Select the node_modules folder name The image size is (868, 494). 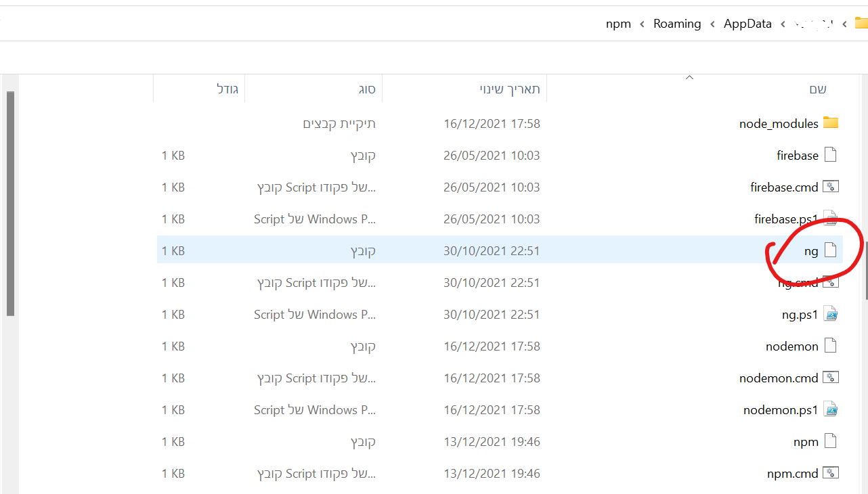[779, 124]
